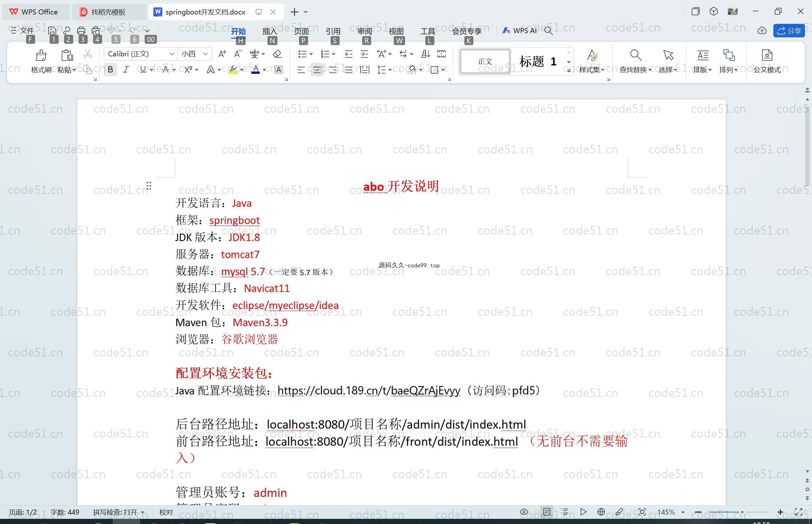812x524 pixels.
Task: Click the Layout (排版) icon
Action: click(703, 55)
